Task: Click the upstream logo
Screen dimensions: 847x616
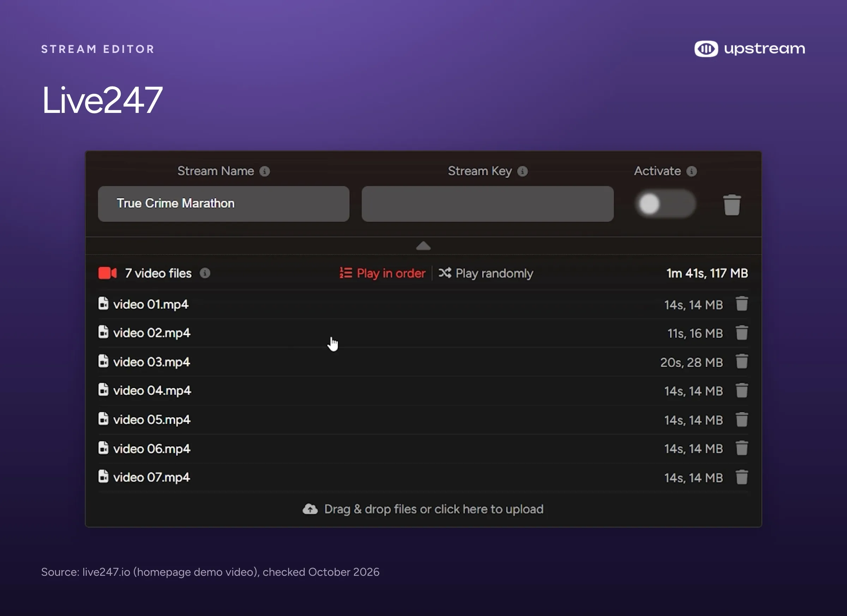Action: point(750,49)
